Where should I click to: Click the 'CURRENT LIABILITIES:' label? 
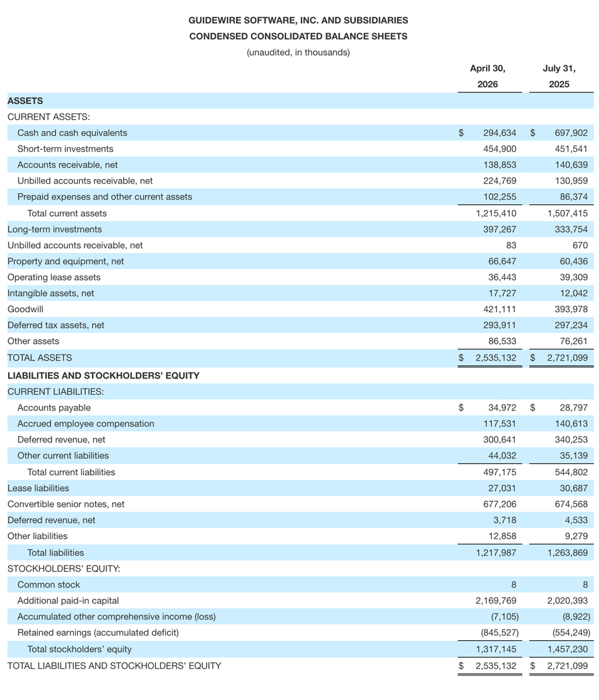click(x=55, y=392)
